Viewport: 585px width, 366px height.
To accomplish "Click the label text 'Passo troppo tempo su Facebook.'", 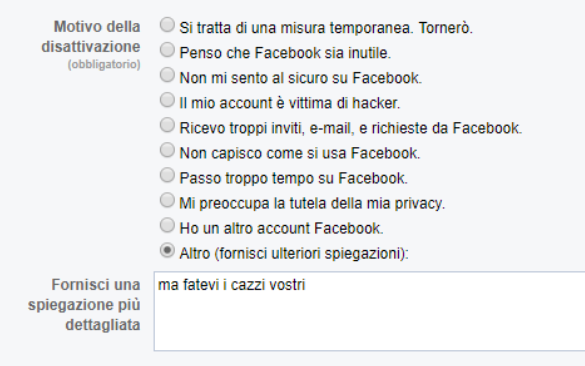I will [x=293, y=178].
